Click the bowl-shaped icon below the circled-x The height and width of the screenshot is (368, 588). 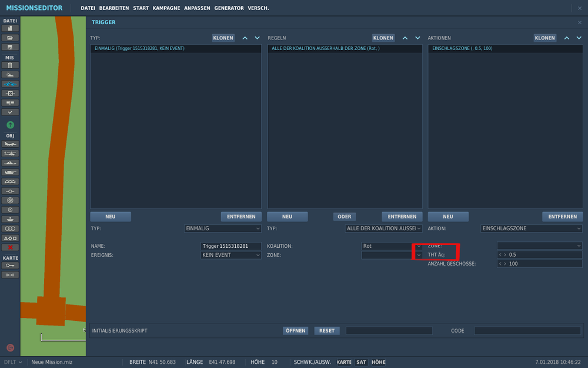tap(10, 219)
